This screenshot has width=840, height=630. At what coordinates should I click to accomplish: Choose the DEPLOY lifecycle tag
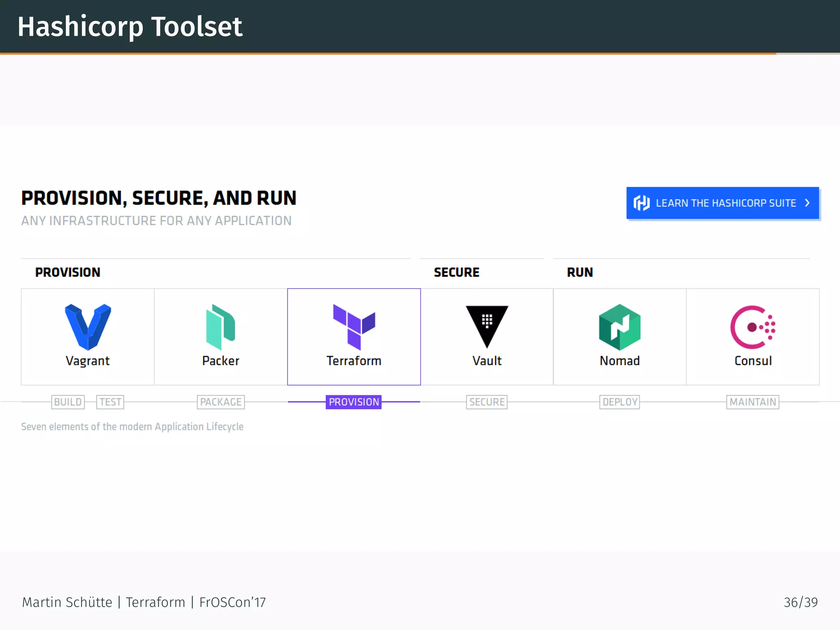620,402
